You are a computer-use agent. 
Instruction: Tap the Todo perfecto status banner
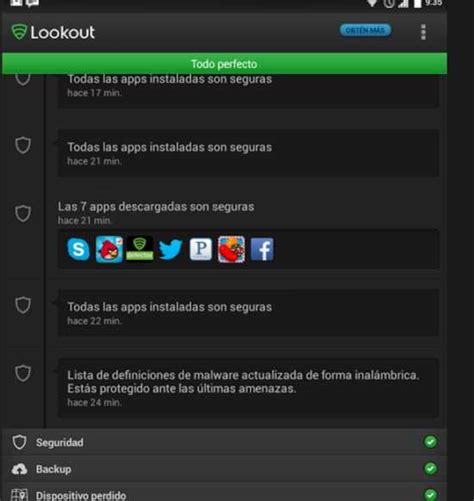coord(224,64)
